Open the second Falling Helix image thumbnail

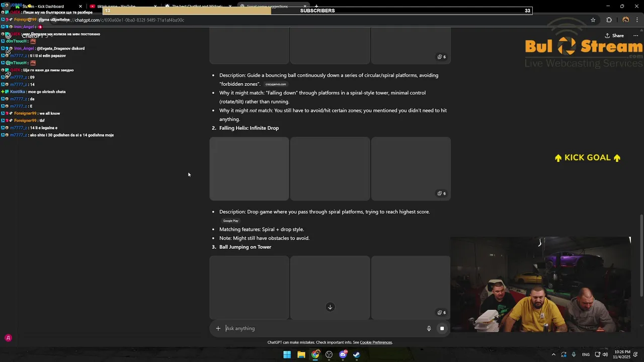[330, 169]
